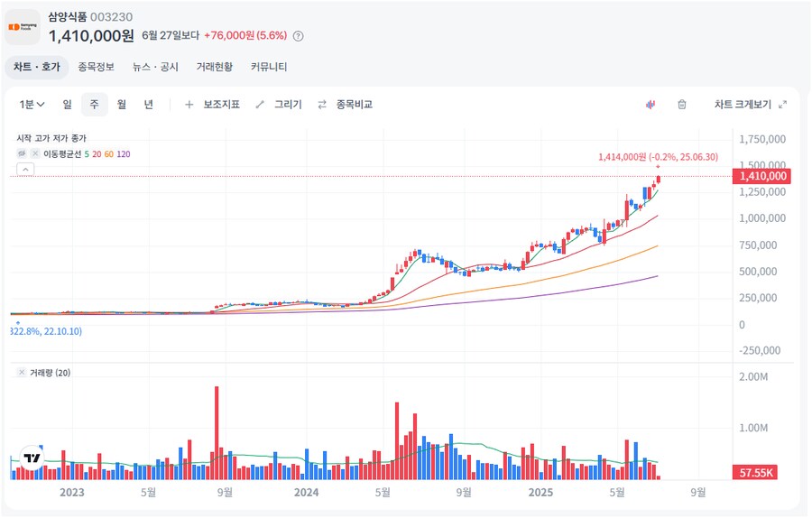The width and height of the screenshot is (812, 518).
Task: Collapse the indicator legend chevron
Action: [25, 170]
